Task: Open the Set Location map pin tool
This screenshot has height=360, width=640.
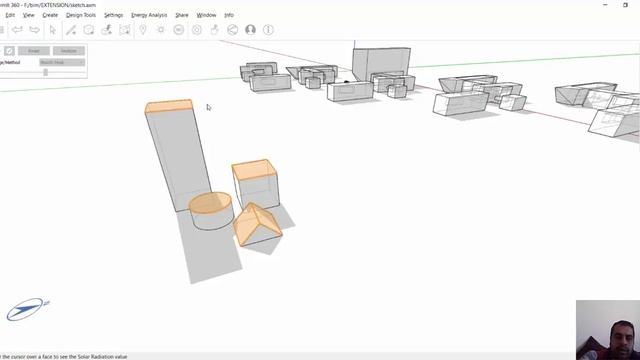Action: pos(143,29)
